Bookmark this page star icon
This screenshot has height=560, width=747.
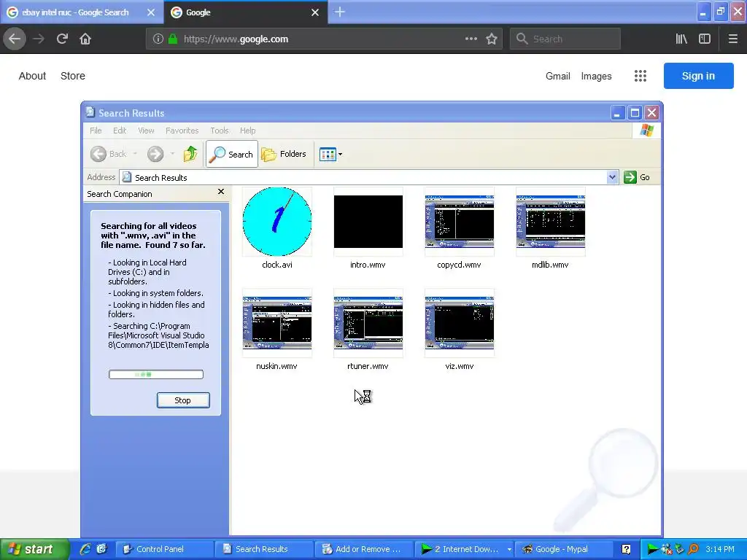(492, 39)
